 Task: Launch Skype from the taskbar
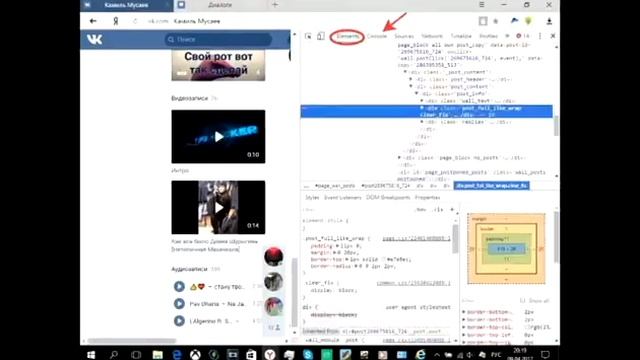[x=308, y=354]
